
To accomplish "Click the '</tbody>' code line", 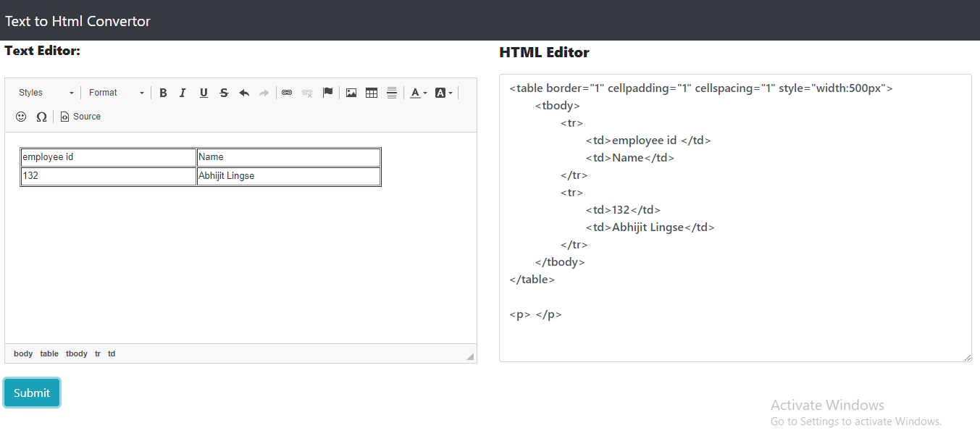I will [560, 262].
